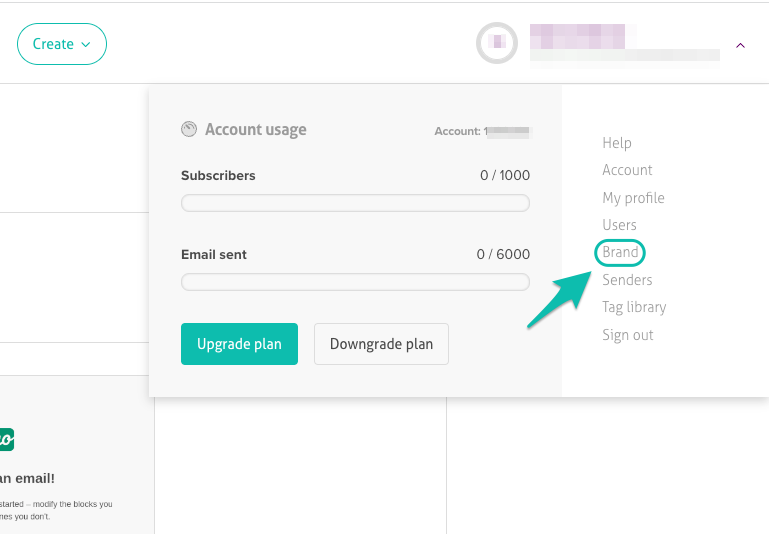Screen dimensions: 769x534
Task: Open the Help menu item
Action: click(617, 143)
